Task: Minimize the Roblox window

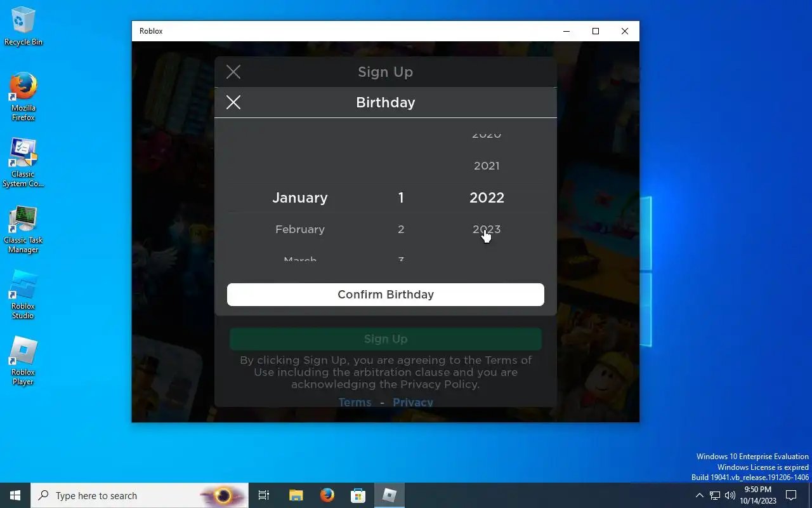Action: click(x=566, y=31)
